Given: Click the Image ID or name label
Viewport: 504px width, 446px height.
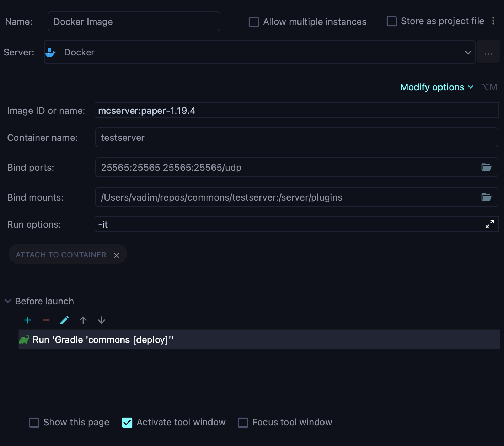Looking at the screenshot, I should coord(46,111).
